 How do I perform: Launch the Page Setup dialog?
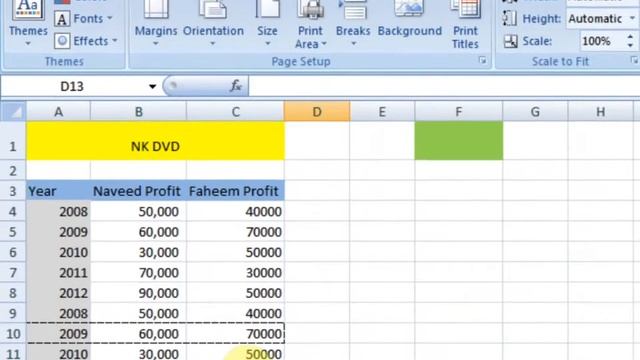point(482,61)
